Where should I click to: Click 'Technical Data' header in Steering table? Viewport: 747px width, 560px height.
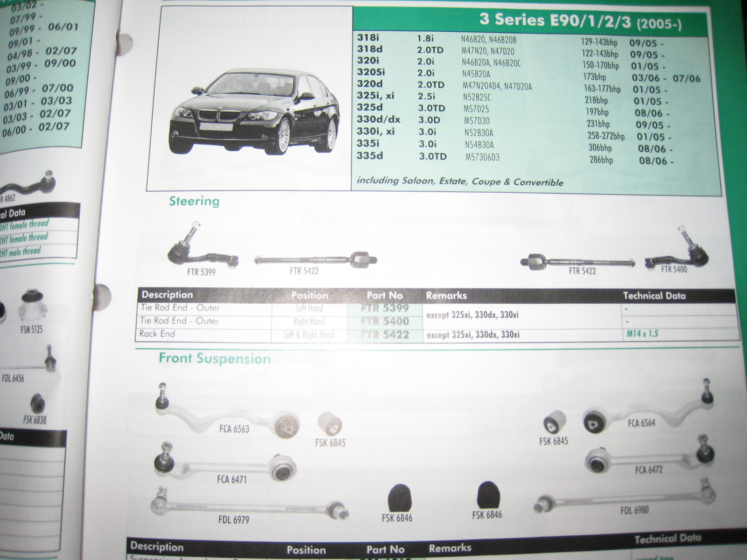654,296
